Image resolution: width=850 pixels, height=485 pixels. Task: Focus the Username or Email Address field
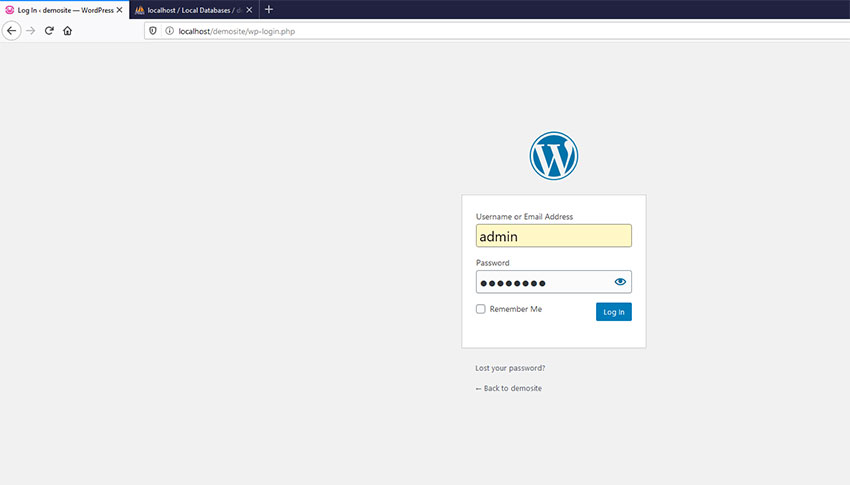pyautogui.click(x=553, y=236)
